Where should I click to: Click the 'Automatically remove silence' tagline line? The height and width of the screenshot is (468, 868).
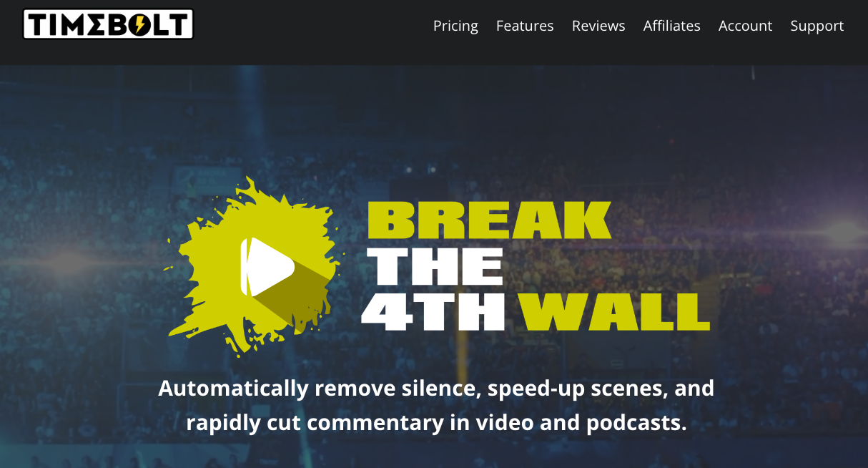click(436, 389)
